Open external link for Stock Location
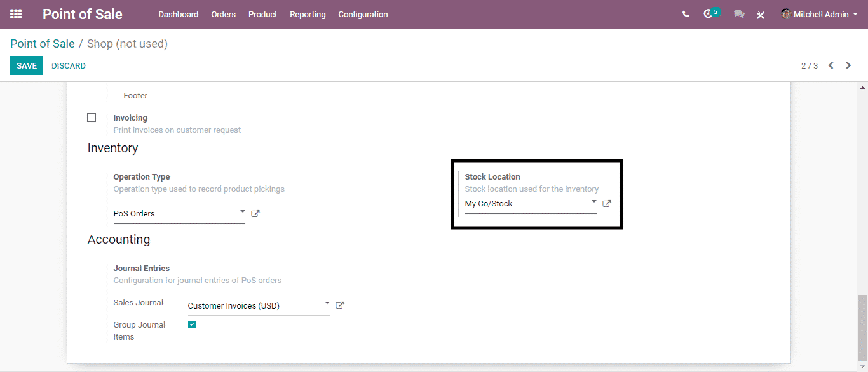This screenshot has height=372, width=868. pyautogui.click(x=607, y=204)
